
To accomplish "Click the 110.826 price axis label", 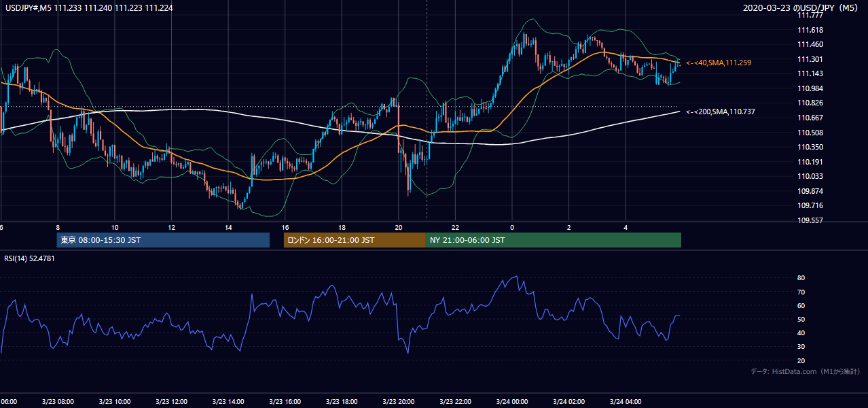I will (810, 103).
